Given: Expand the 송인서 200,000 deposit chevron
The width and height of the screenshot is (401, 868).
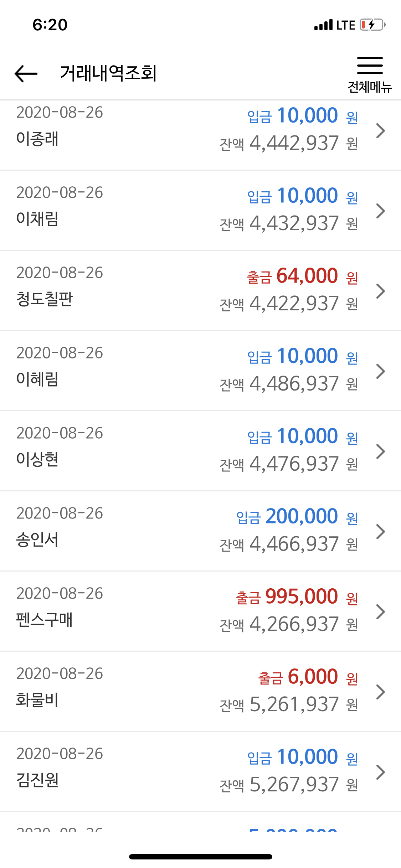Looking at the screenshot, I should coord(381,532).
